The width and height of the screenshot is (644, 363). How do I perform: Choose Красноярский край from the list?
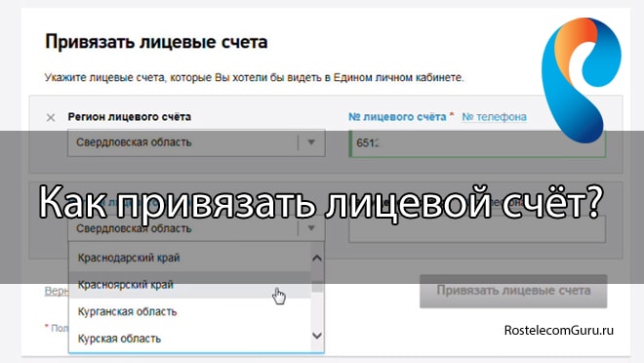point(189,285)
